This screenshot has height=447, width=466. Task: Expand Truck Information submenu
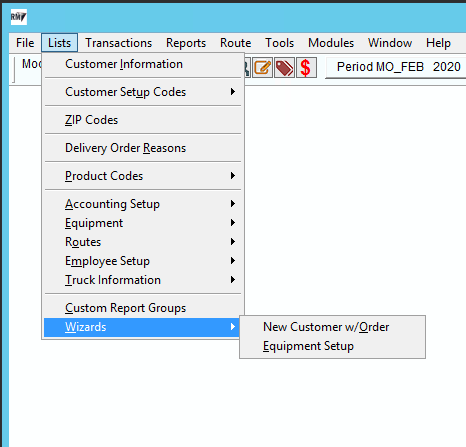(x=143, y=280)
